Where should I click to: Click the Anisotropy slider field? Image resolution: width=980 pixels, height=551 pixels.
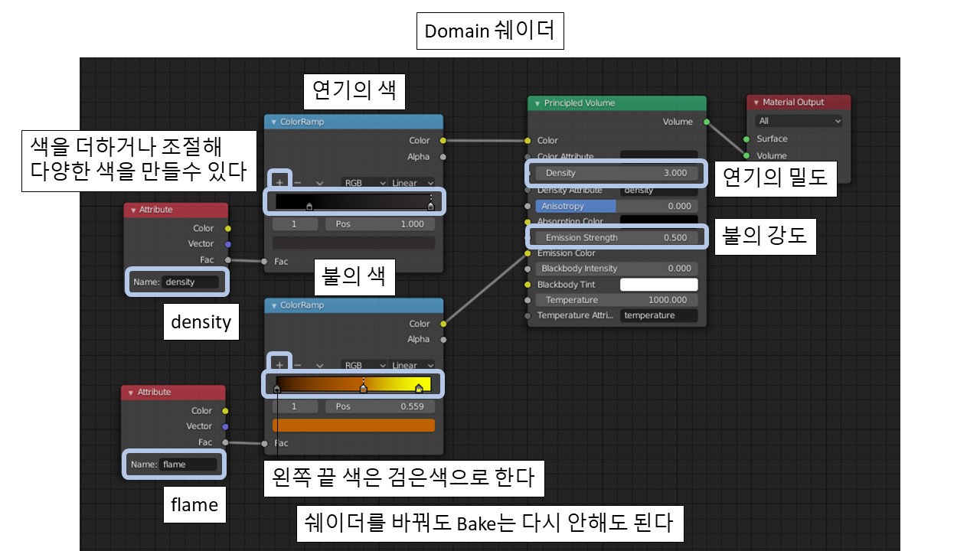point(616,206)
